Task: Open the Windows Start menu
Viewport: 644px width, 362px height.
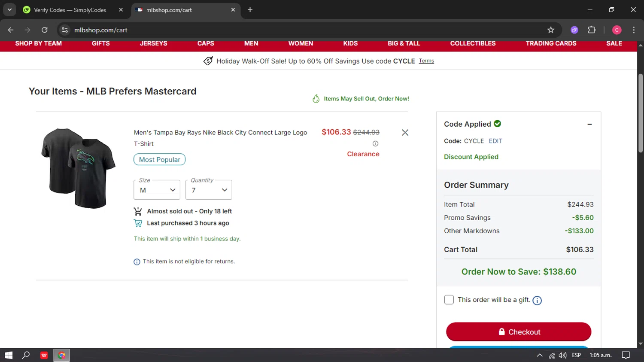Action: coord(9,355)
